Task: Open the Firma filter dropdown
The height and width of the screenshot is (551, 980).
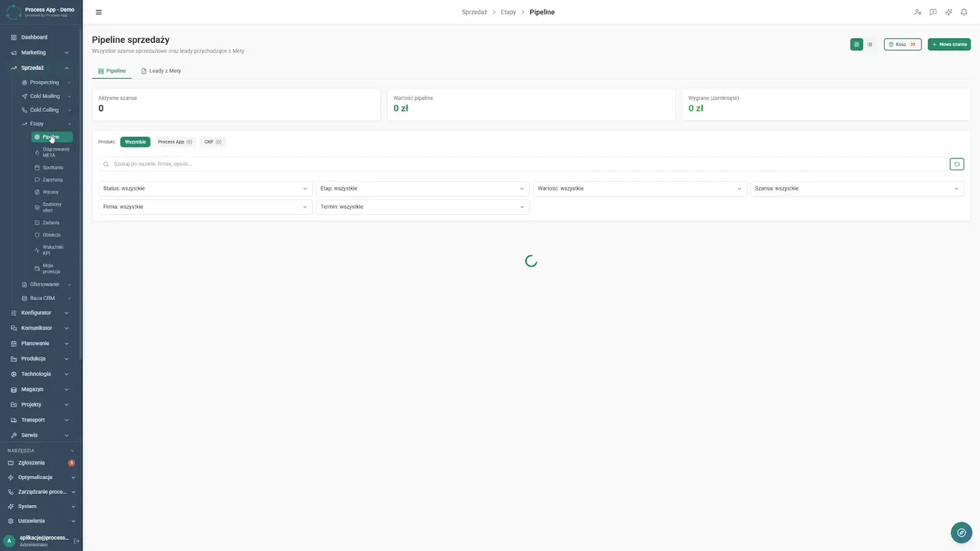Action: tap(206, 207)
